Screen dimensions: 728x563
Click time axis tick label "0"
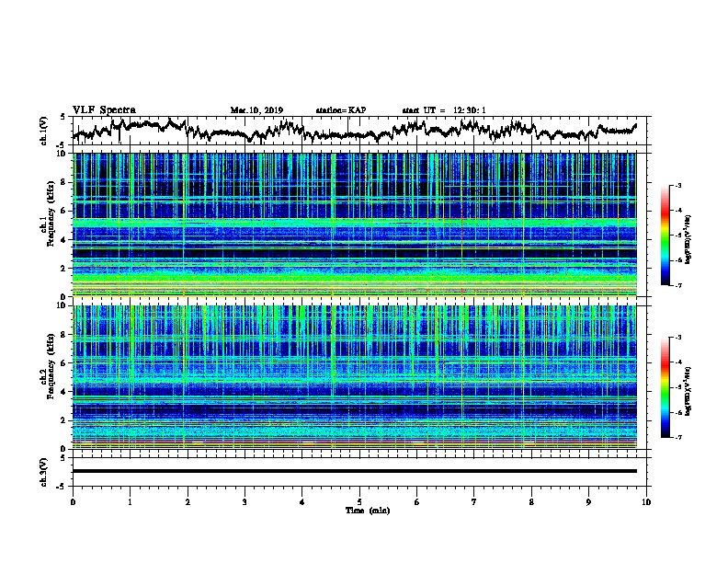pyautogui.click(x=73, y=502)
